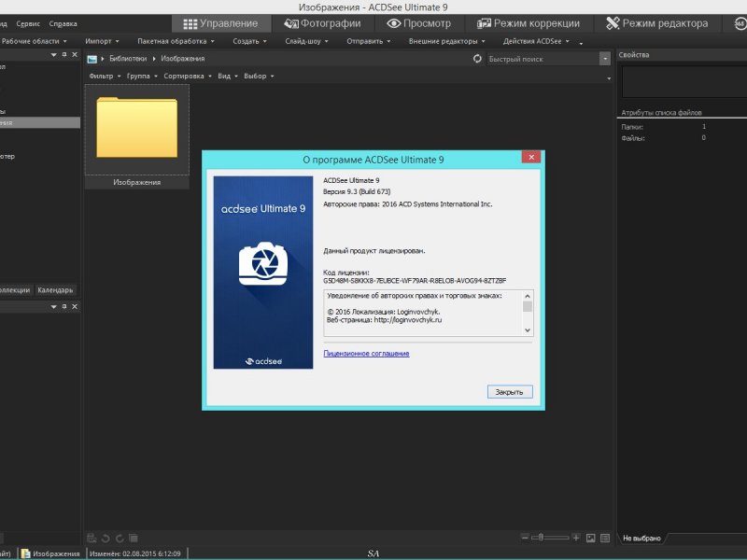Screen dimensions: 747x560
Task: Switch to the Коллекции tab
Action: click(x=15, y=290)
